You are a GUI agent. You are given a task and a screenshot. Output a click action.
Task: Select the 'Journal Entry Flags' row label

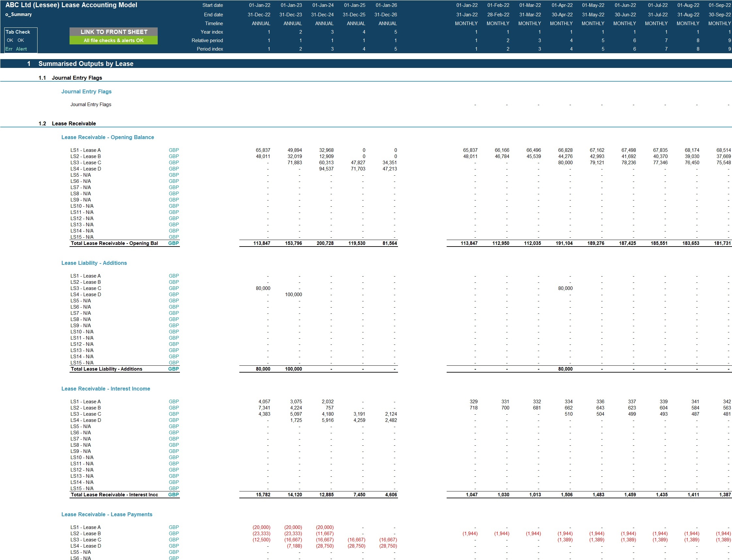click(91, 104)
